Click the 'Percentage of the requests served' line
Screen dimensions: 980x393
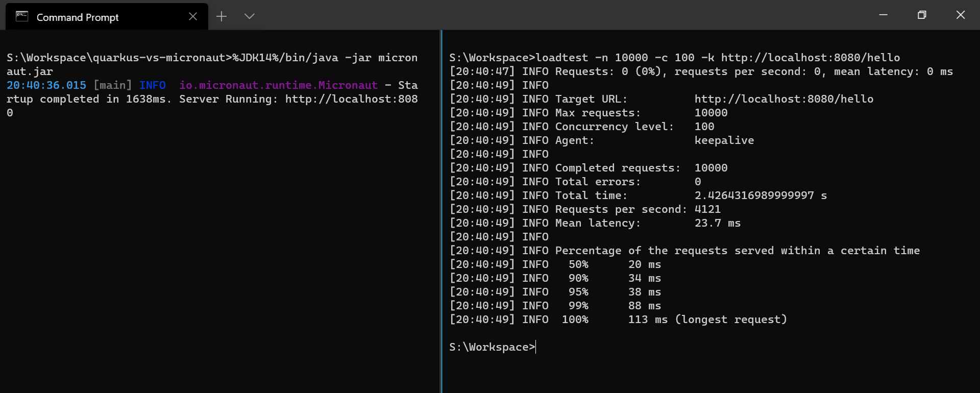[x=684, y=251]
